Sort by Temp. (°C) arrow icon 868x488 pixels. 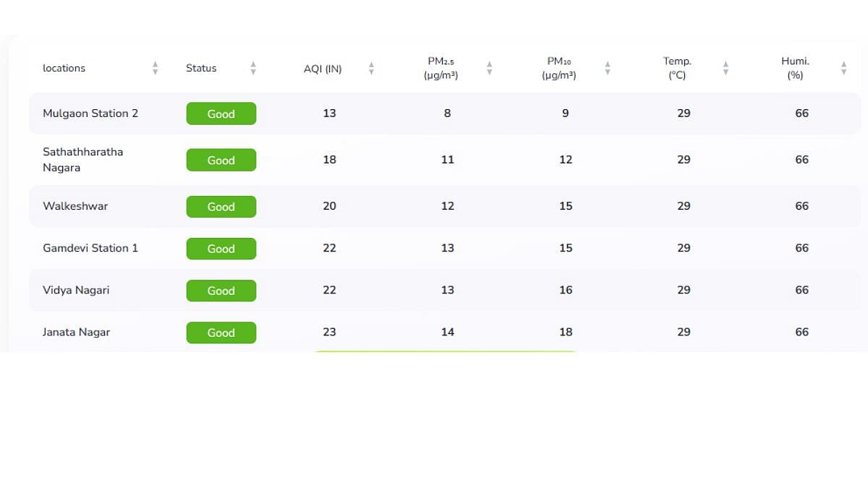pyautogui.click(x=726, y=68)
